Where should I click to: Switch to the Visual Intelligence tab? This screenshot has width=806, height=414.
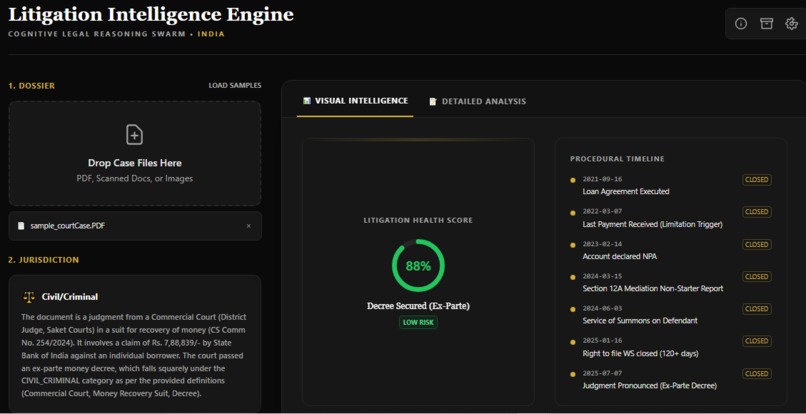355,101
